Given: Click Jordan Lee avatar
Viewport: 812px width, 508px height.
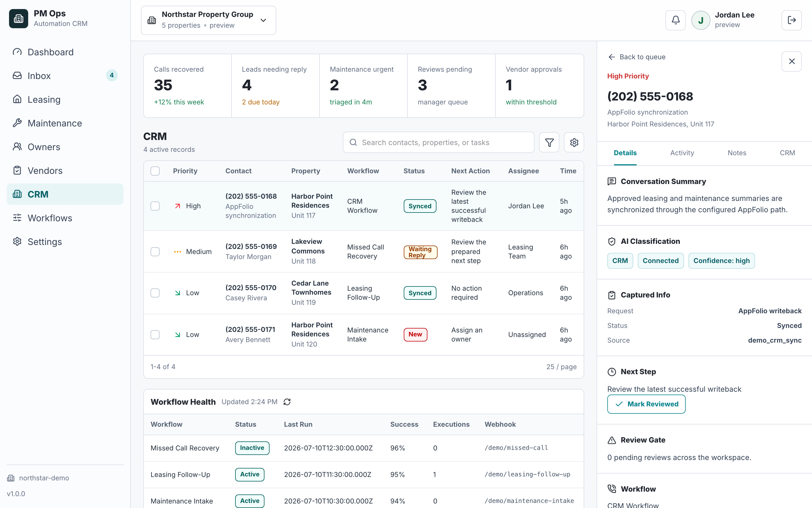Looking at the screenshot, I should pos(701,20).
